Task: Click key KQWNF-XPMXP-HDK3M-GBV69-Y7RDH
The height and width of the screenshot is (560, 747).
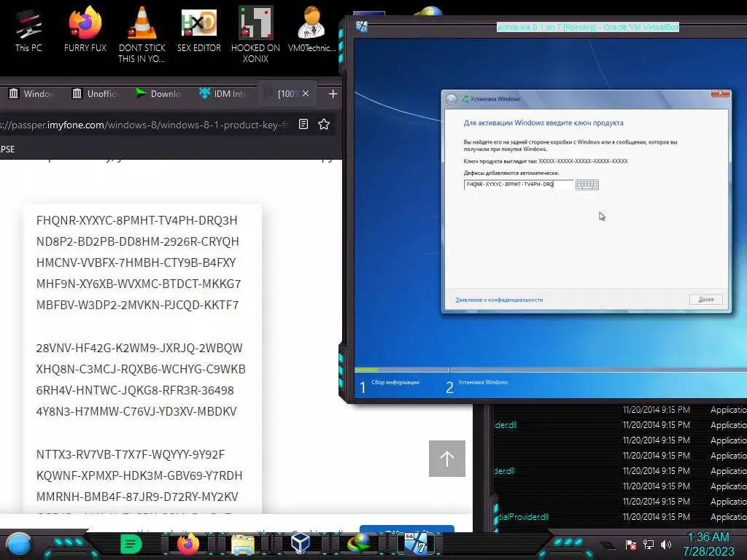Action: [x=139, y=475]
